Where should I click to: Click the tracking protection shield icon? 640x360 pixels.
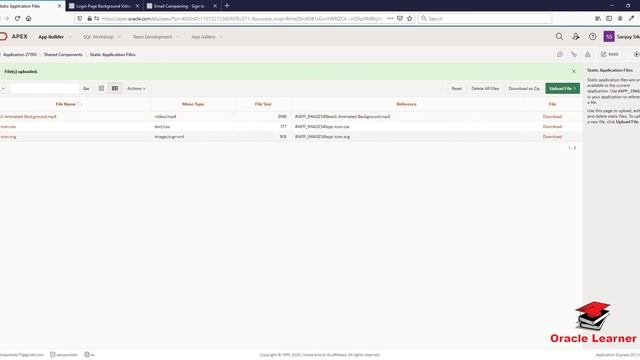pos(80,18)
